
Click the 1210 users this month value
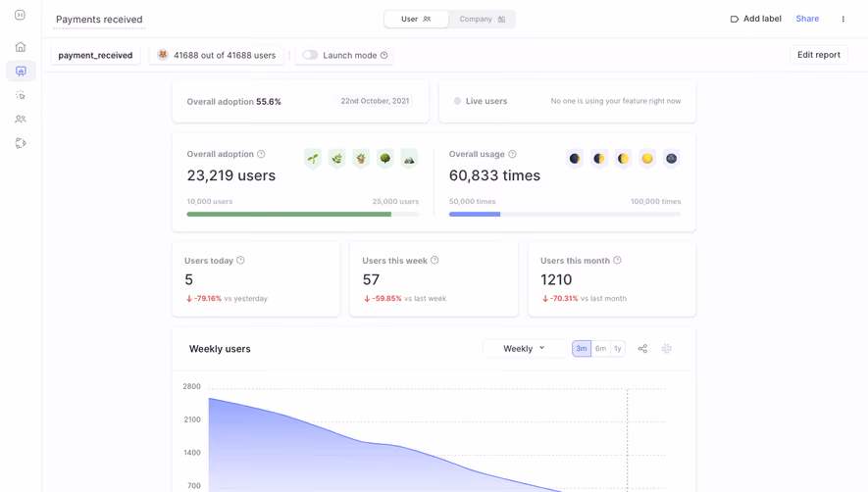pyautogui.click(x=556, y=280)
